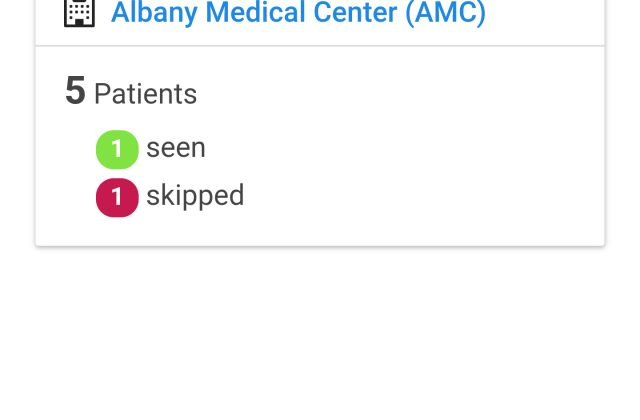Click the hospital building icon
Screen dimensions: 640x420
coord(80,13)
